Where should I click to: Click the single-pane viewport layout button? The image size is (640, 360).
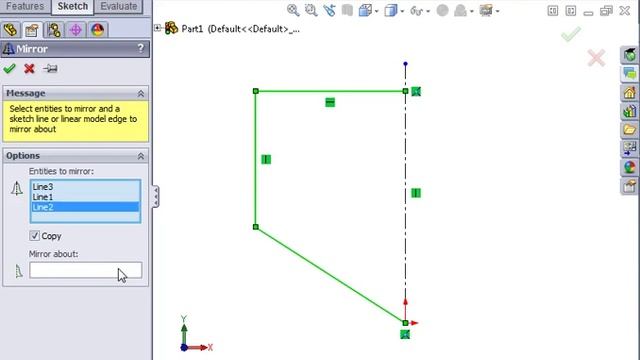[x=553, y=11]
